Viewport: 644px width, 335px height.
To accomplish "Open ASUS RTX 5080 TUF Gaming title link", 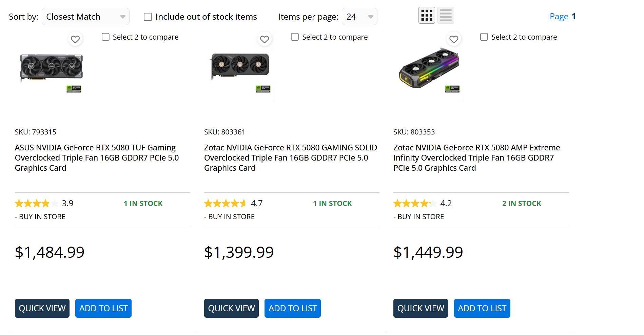I will click(x=97, y=158).
